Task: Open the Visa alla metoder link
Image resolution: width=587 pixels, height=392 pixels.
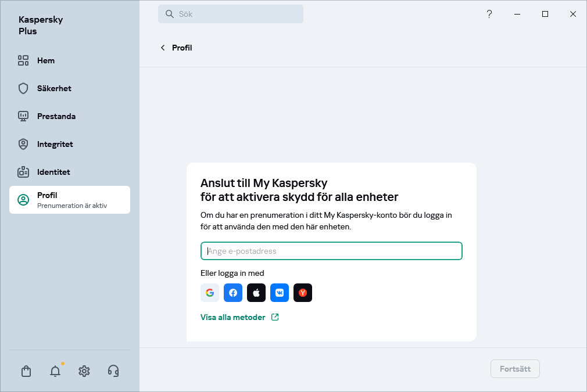Action: 233,317
